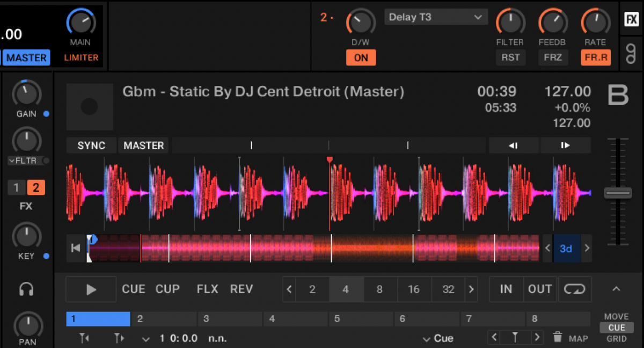Image resolution: width=644 pixels, height=348 pixels.
Task: Click the album cover art thumbnail
Action: point(90,107)
